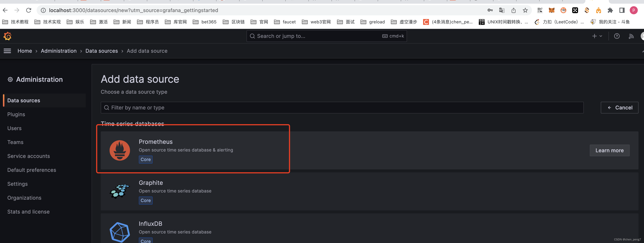Click the Administration gear icon
Image resolution: width=644 pixels, height=243 pixels.
pyautogui.click(x=10, y=79)
